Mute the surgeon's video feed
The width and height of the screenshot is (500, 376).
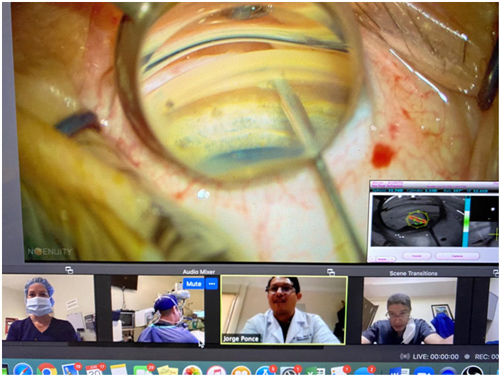click(193, 284)
